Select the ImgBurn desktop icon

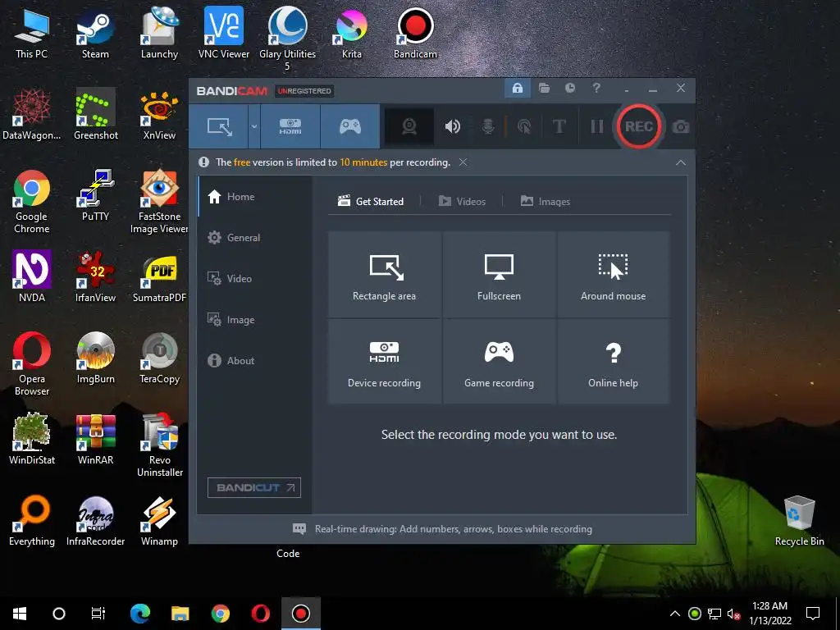click(95, 358)
